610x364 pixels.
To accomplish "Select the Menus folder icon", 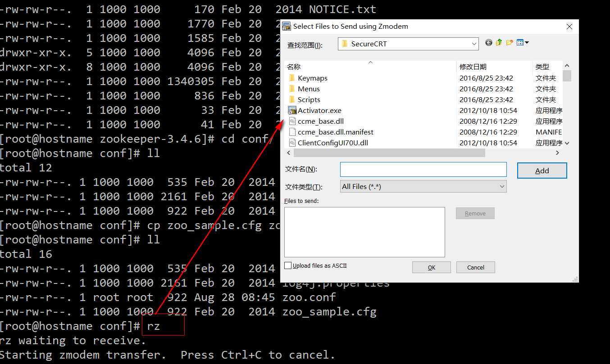I will (292, 89).
